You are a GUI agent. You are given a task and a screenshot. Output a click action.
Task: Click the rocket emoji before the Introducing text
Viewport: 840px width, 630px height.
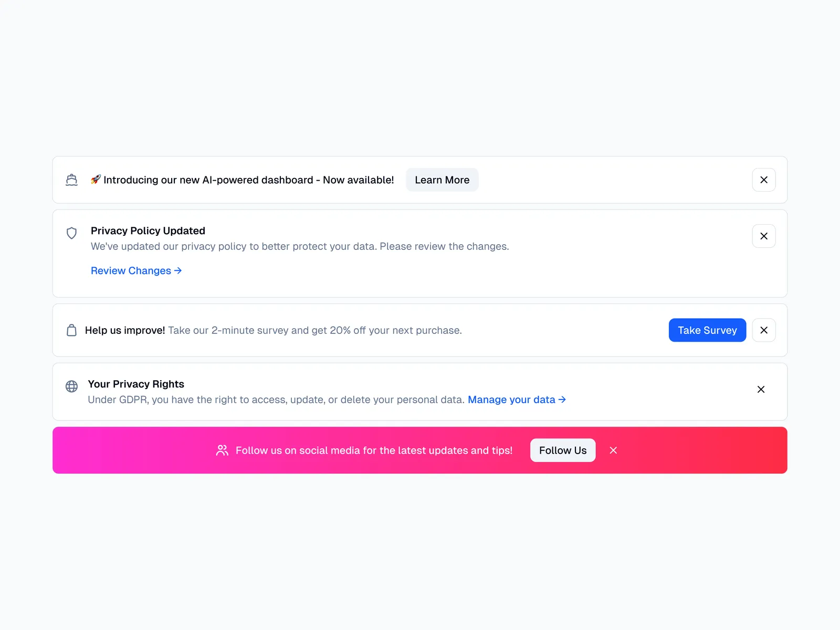click(x=96, y=180)
